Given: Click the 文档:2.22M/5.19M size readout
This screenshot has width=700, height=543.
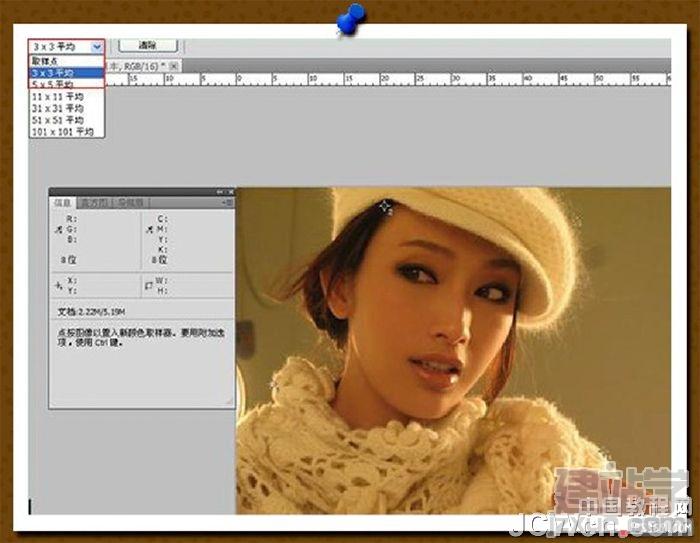Looking at the screenshot, I should pos(92,312).
